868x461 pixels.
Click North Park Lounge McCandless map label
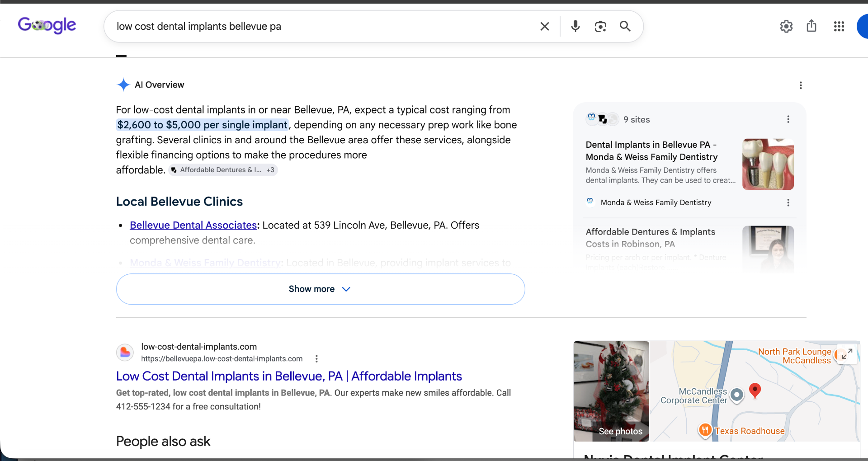pyautogui.click(x=794, y=356)
